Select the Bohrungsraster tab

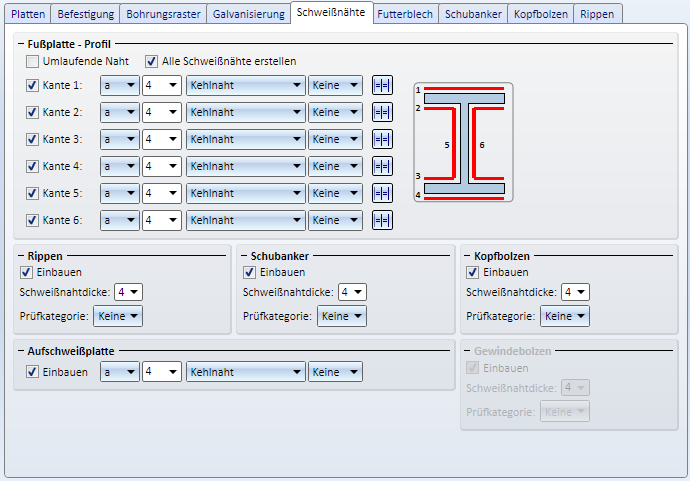(x=164, y=14)
